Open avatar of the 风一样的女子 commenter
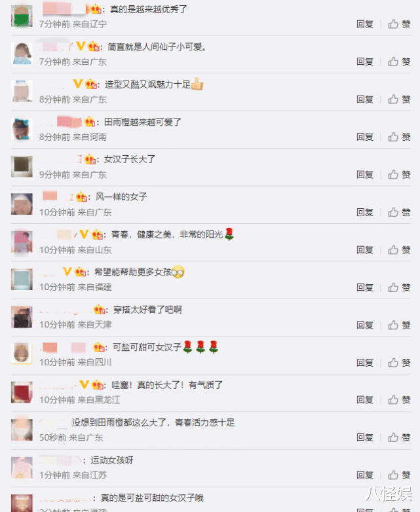 tap(22, 204)
